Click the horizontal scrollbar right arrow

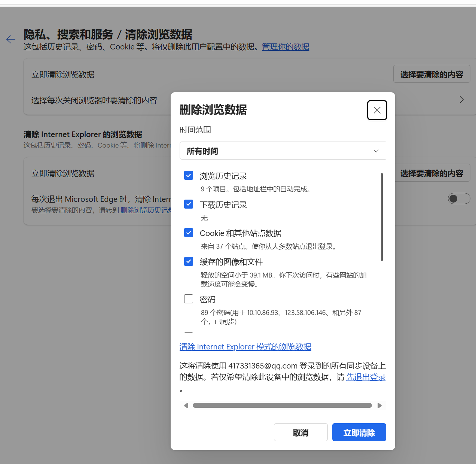[x=379, y=406]
